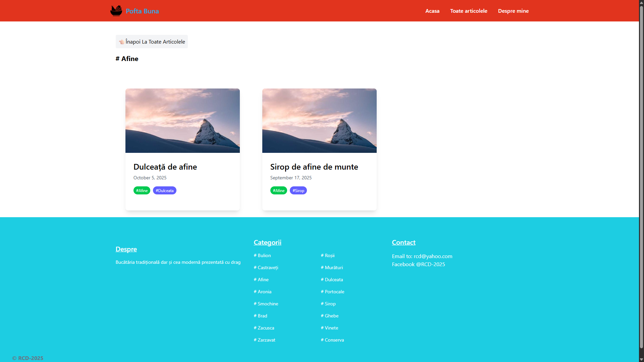The width and height of the screenshot is (644, 362).
Task: Click the Pofta Buna fruit bowl logo
Action: pos(116,11)
